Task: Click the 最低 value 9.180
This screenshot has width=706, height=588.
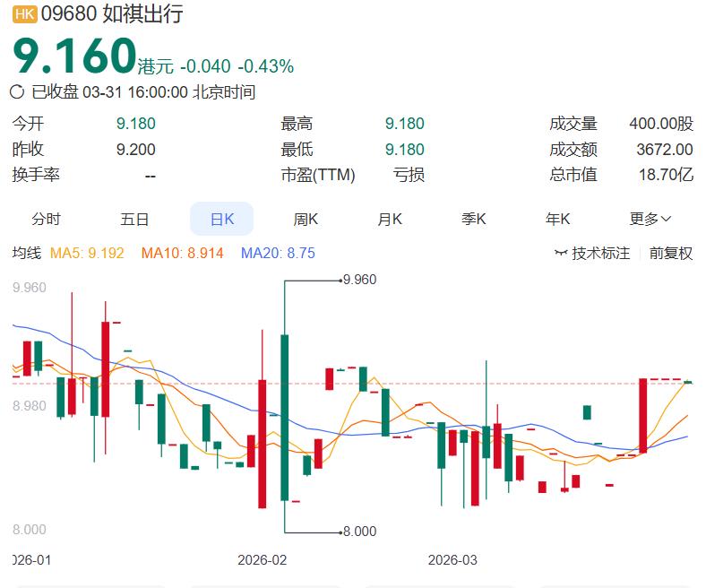Action: [x=404, y=149]
